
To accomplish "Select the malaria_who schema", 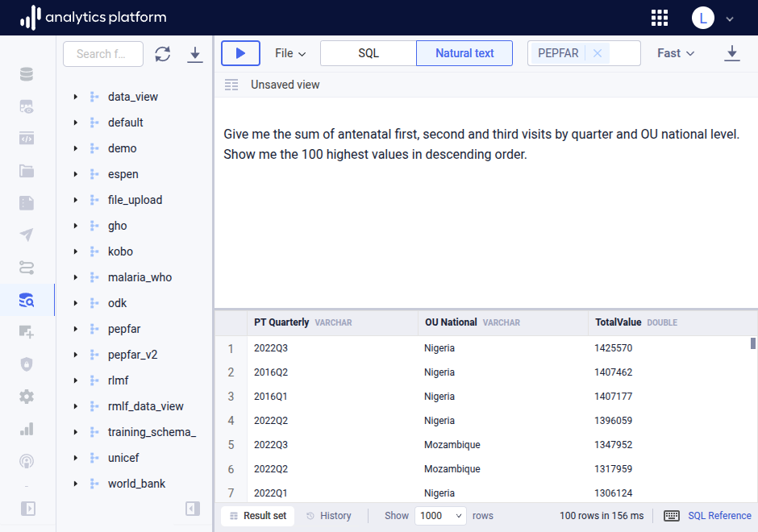I will point(140,277).
